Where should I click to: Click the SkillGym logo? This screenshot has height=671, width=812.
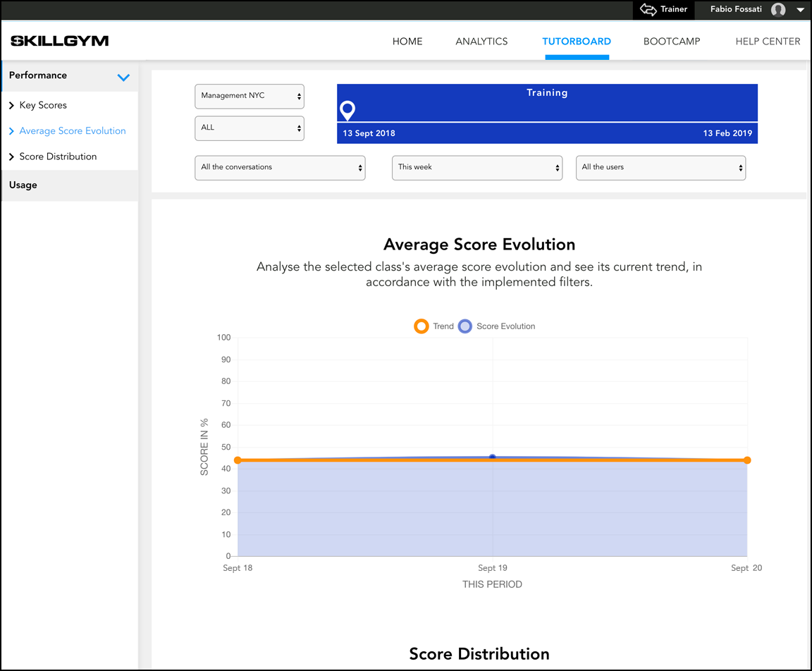(x=59, y=41)
